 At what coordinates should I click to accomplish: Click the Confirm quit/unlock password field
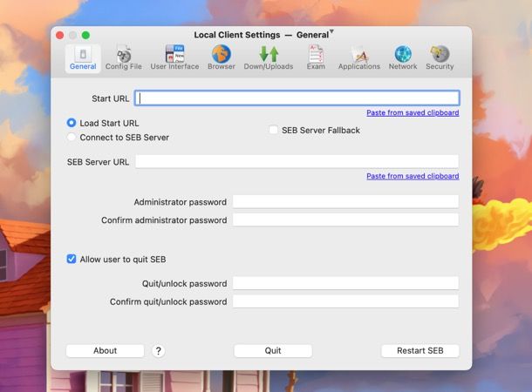345,301
